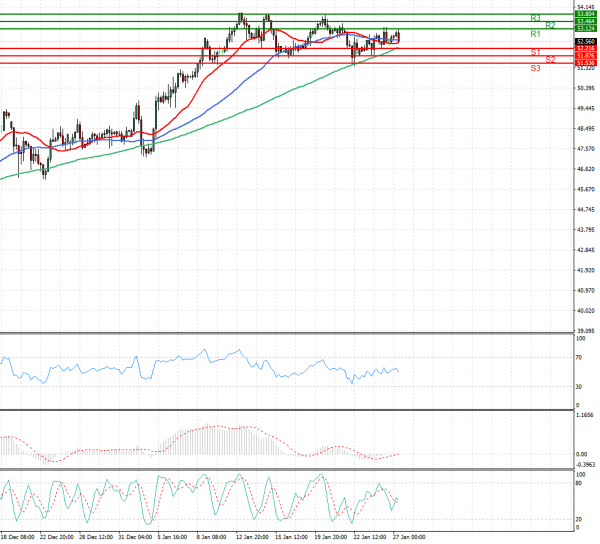Click the 48.495 price axis value

pyautogui.click(x=586, y=129)
